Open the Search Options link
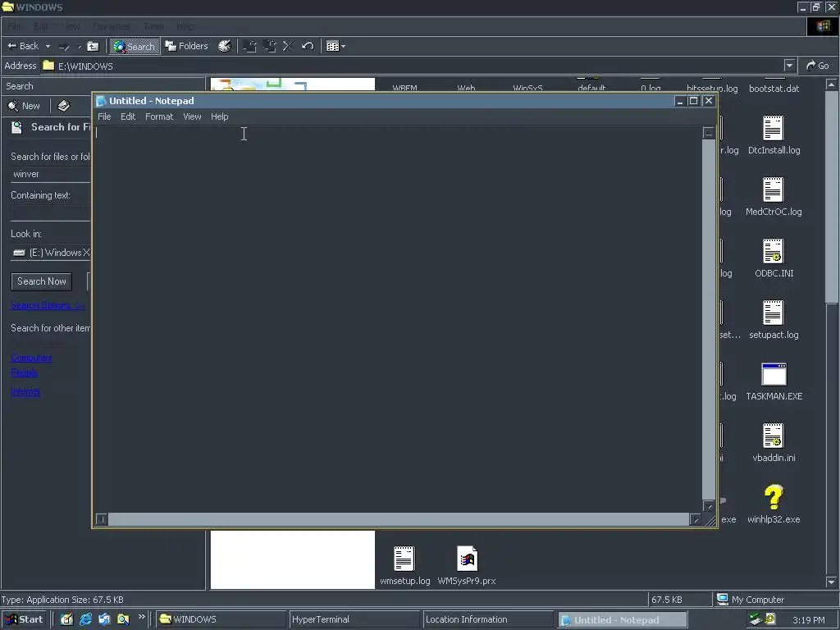840x630 pixels. (x=48, y=305)
